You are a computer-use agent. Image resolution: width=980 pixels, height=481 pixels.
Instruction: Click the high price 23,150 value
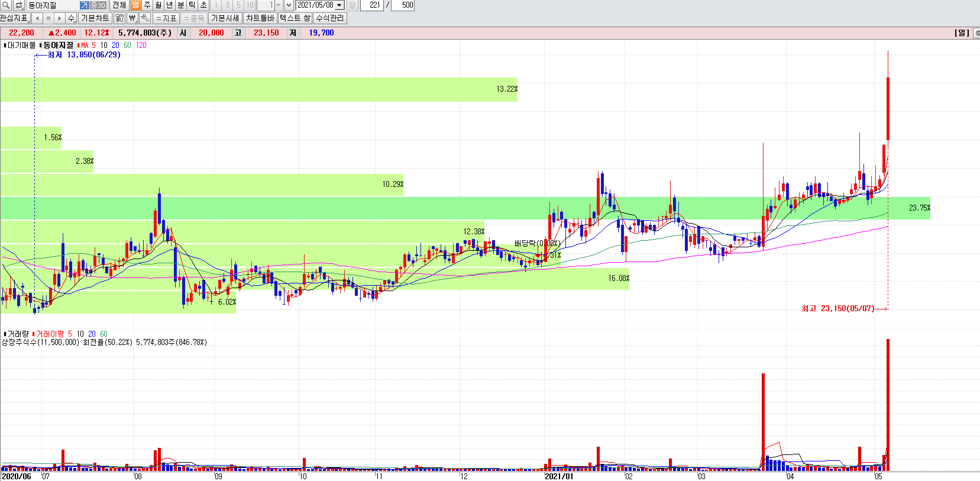coord(266,33)
